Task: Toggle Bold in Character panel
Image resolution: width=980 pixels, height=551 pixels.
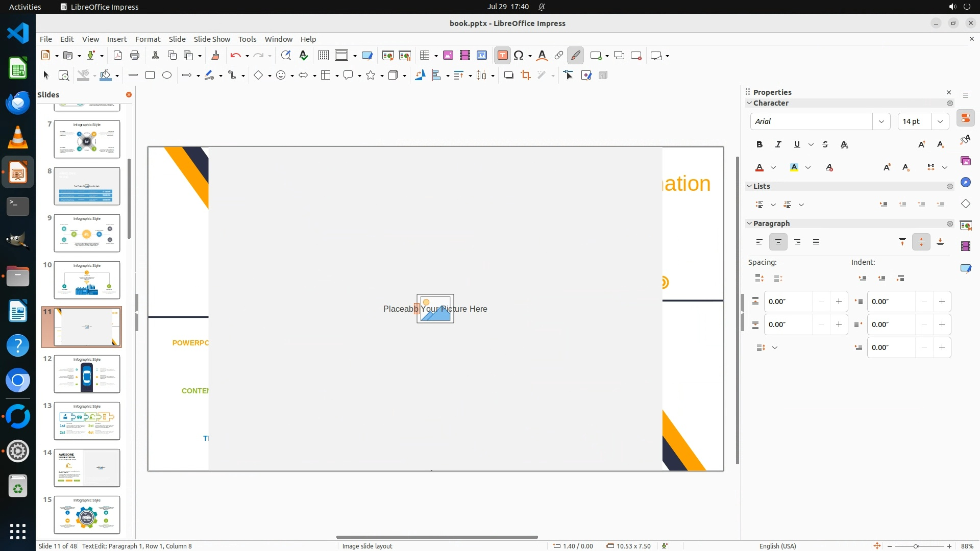Action: pos(759,145)
